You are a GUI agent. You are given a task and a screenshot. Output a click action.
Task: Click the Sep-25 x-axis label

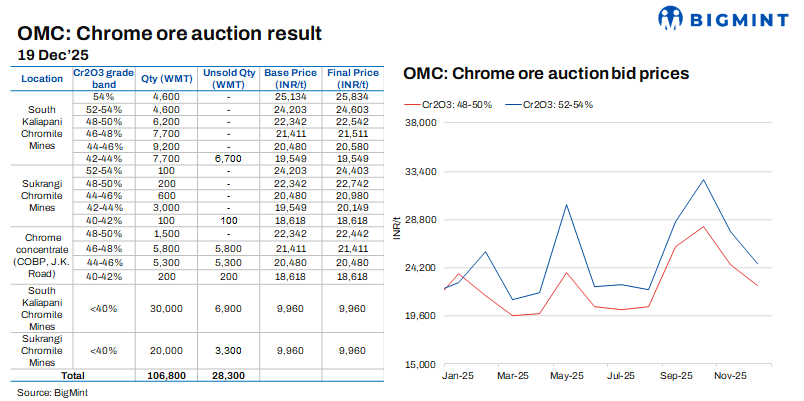point(676,376)
